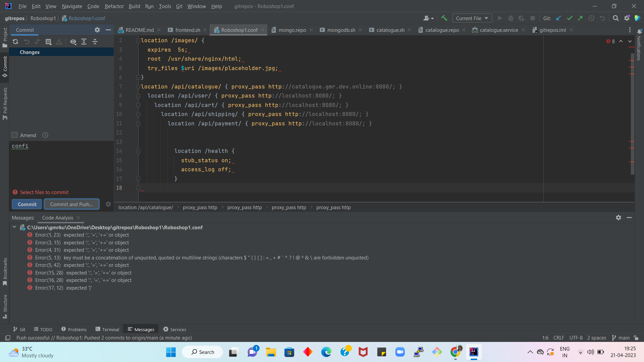This screenshot has width=644, height=362.
Task: Click the Rollback icon in Commit toolbar
Action: (x=26, y=42)
